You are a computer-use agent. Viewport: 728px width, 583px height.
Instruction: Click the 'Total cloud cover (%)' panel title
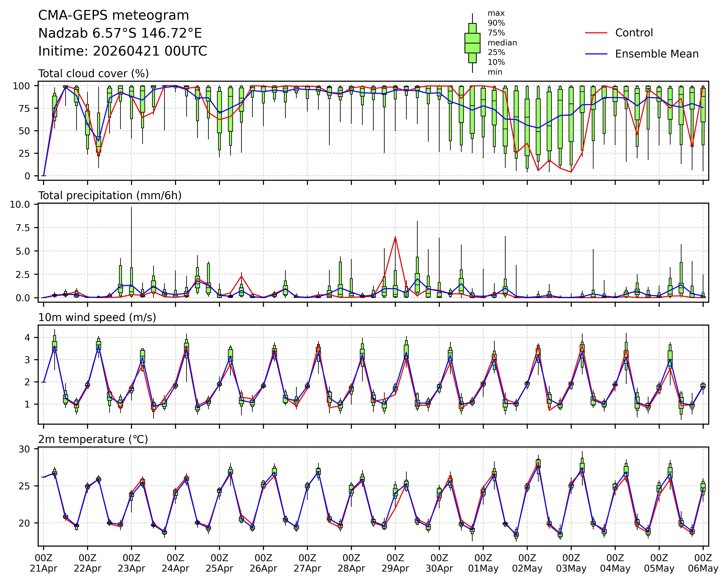94,74
